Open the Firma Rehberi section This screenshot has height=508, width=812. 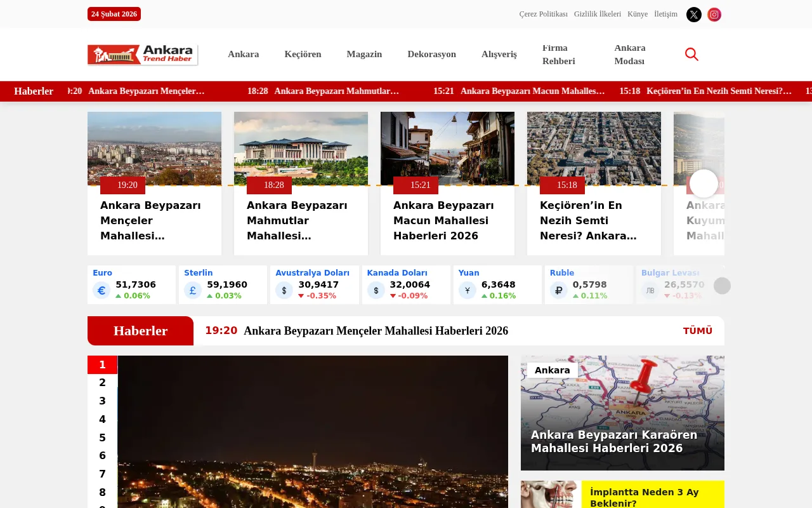[558, 54]
